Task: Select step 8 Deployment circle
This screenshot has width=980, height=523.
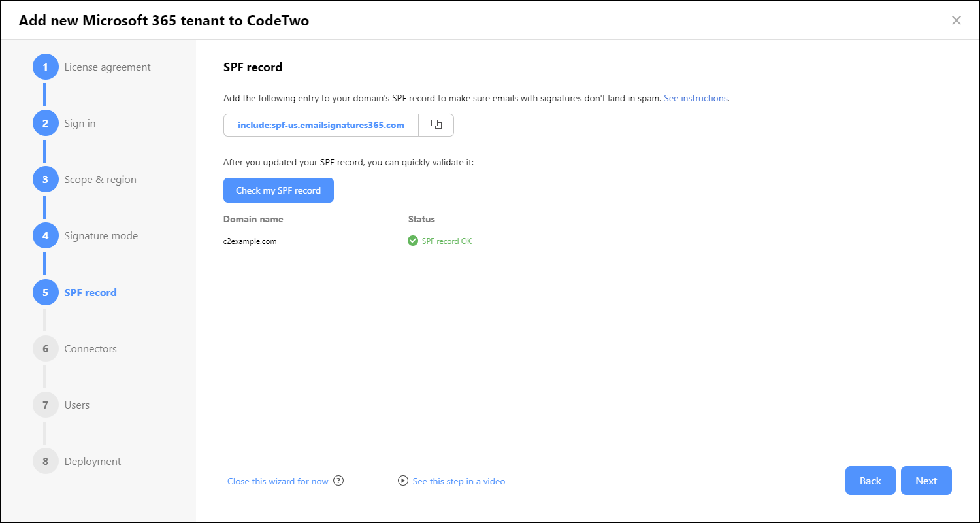Action: (45, 461)
